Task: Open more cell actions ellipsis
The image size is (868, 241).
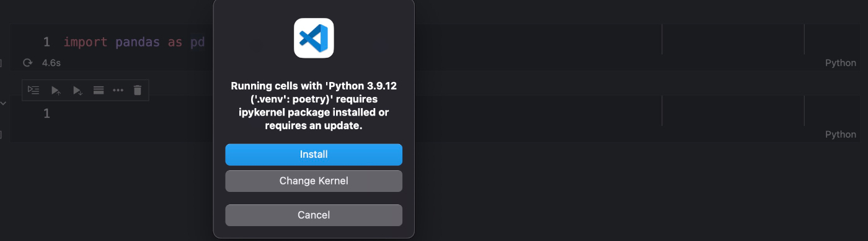Action: coord(118,91)
